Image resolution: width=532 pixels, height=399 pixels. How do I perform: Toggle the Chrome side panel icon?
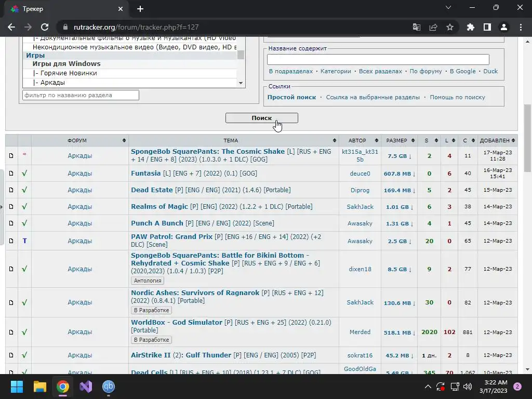(487, 27)
